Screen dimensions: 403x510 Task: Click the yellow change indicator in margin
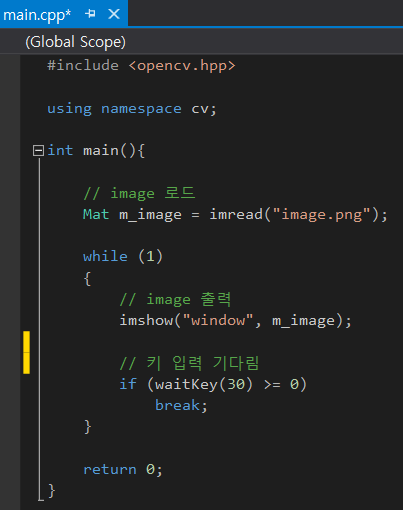pyautogui.click(x=26, y=353)
